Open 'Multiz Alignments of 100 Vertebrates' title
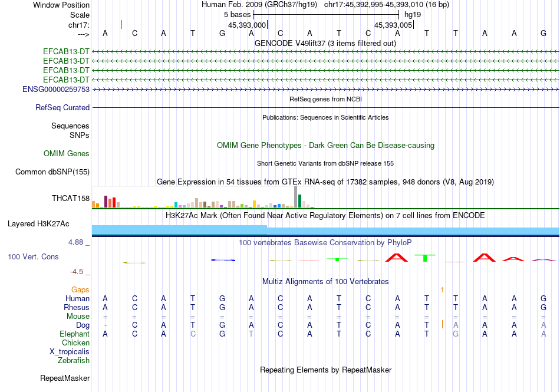 pyautogui.click(x=325, y=281)
